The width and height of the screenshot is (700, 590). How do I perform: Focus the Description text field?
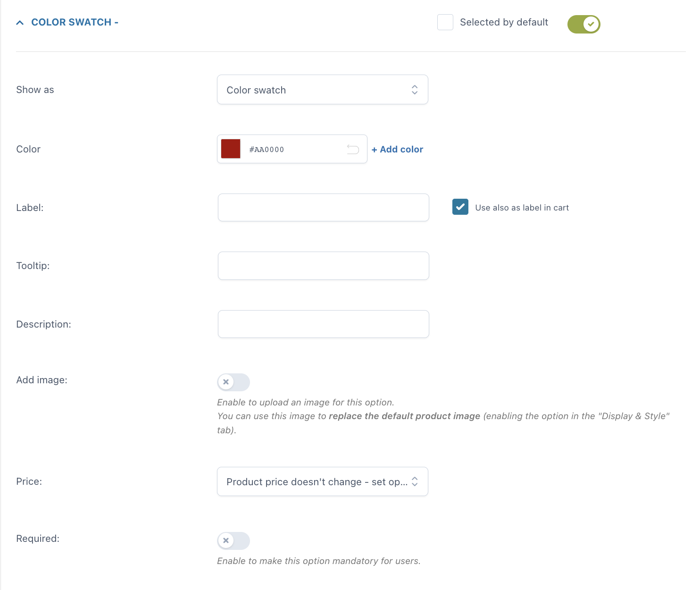tap(323, 324)
